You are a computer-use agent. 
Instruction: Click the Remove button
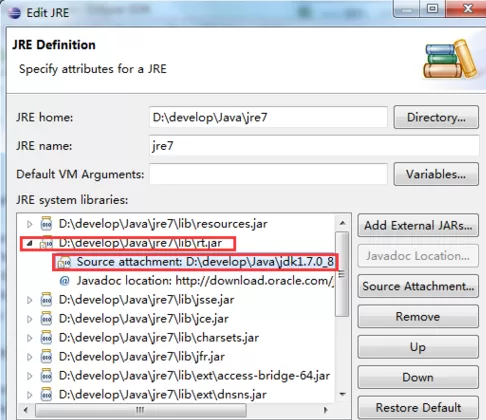click(x=418, y=316)
